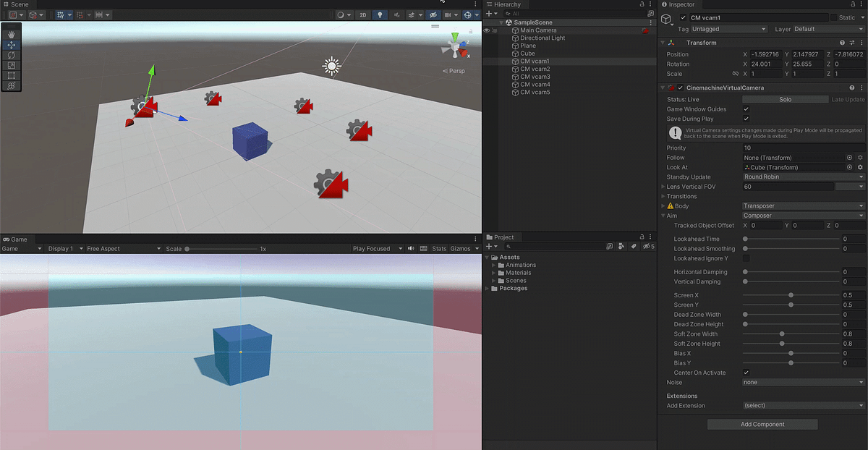
Task: Toggle CM vcam1 active checkbox
Action: click(684, 17)
